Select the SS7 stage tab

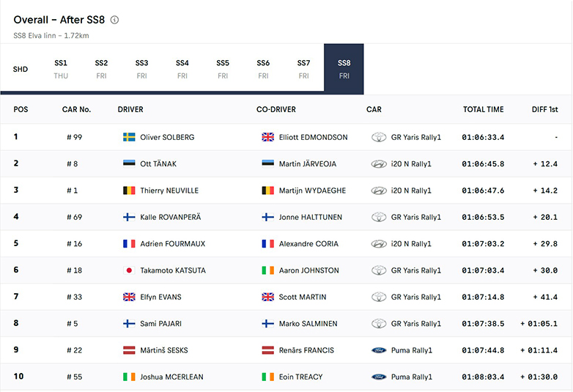(303, 69)
